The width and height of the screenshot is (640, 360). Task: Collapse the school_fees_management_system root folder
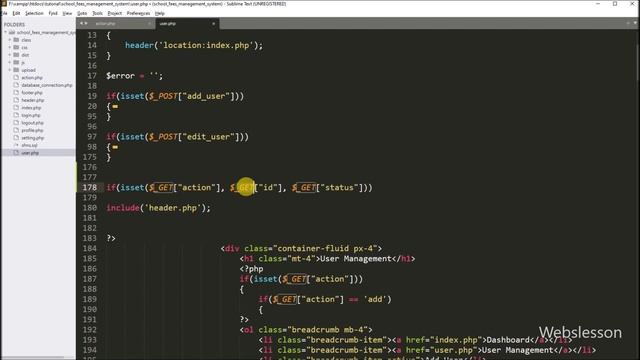[6, 32]
